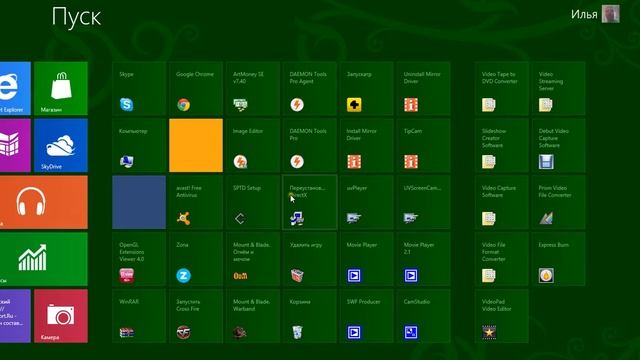Open Video Tape to DVD Converter tile
The height and width of the screenshot is (360, 640).
click(502, 89)
